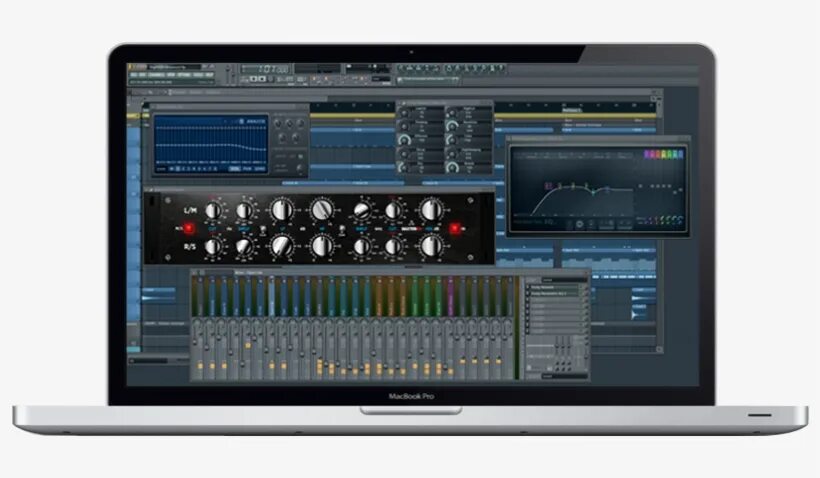
Task: Open the mixer input selector above the effect slots
Action: 564,280
